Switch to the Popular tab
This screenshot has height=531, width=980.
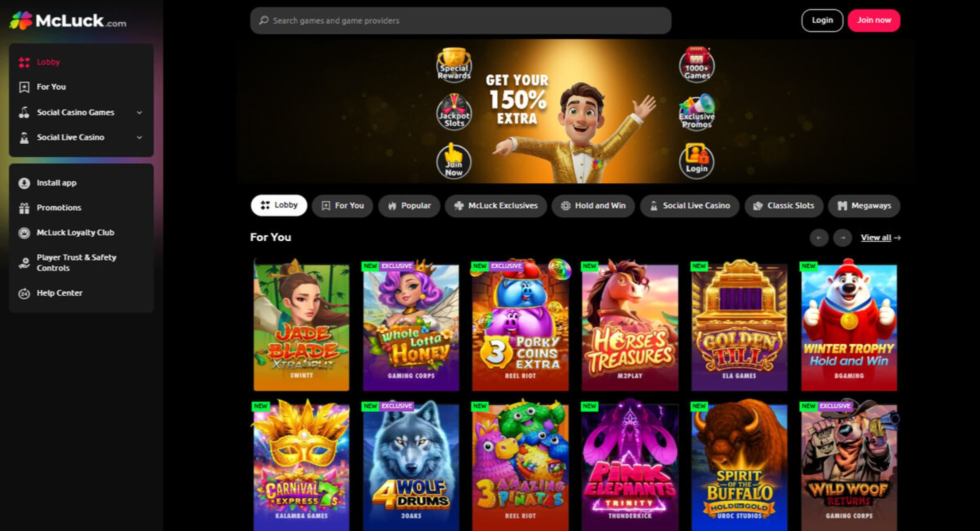pyautogui.click(x=409, y=206)
